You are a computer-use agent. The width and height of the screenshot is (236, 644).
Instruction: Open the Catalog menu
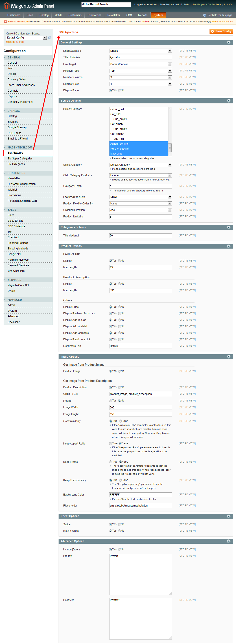(x=44, y=15)
